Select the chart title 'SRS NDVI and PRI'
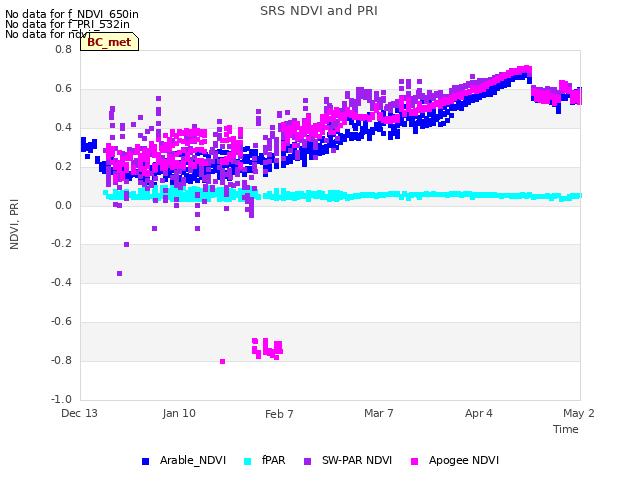The height and width of the screenshot is (480, 640). pos(319,11)
